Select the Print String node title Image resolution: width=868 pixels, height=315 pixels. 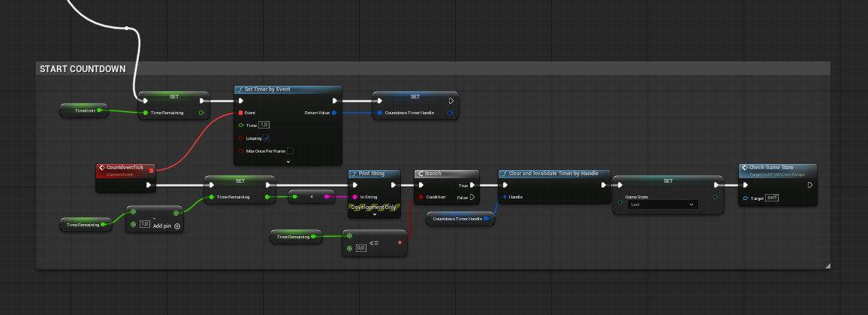372,174
